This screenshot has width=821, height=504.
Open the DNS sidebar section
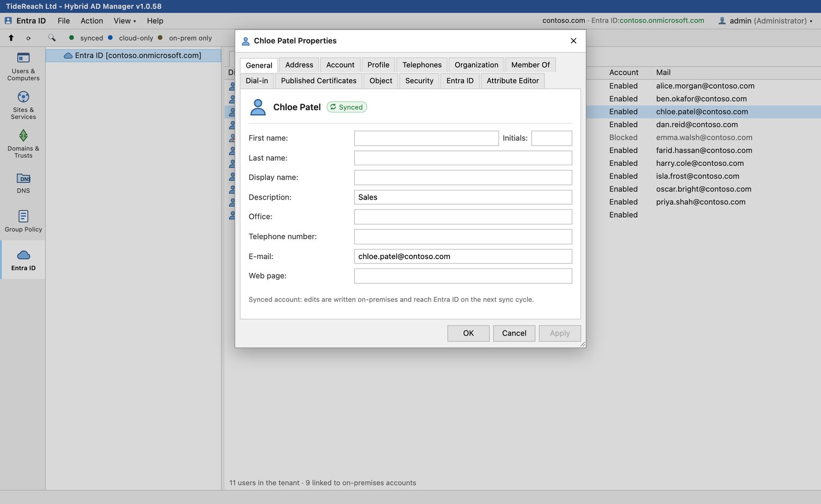pyautogui.click(x=23, y=183)
